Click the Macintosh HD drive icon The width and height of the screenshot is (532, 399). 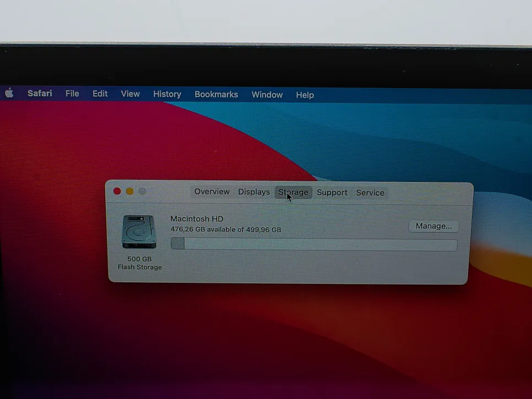[x=139, y=231]
